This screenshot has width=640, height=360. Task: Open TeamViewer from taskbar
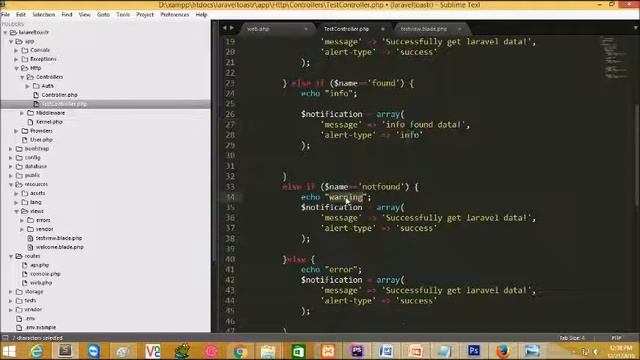94,351
